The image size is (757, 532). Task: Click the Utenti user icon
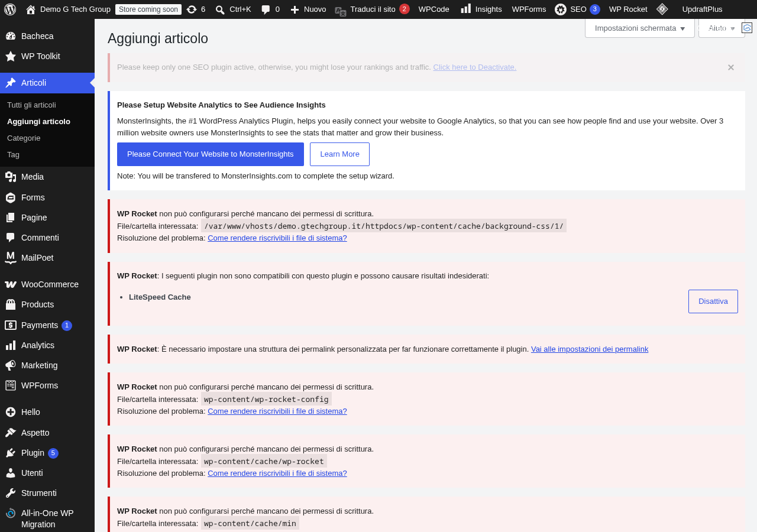[11, 473]
